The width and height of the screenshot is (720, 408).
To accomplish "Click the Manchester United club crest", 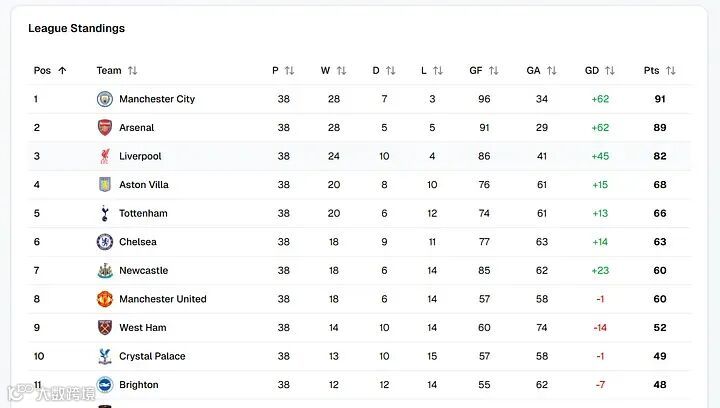I will click(105, 299).
